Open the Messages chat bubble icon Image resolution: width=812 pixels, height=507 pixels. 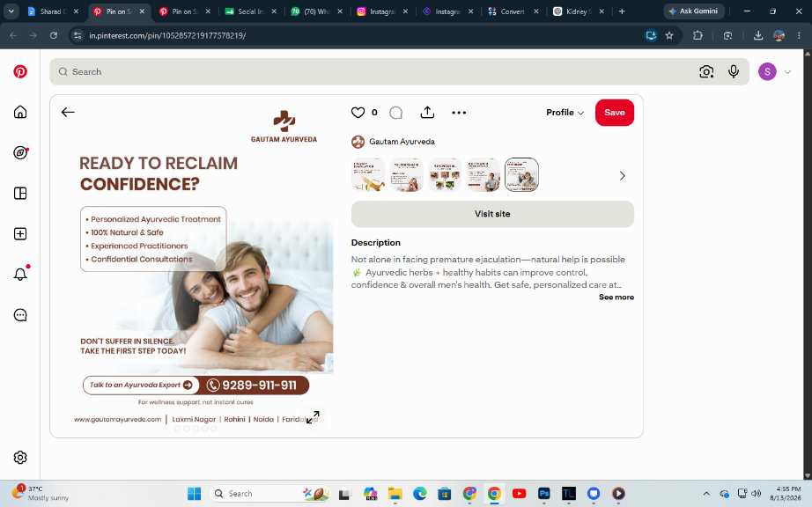[x=20, y=315]
